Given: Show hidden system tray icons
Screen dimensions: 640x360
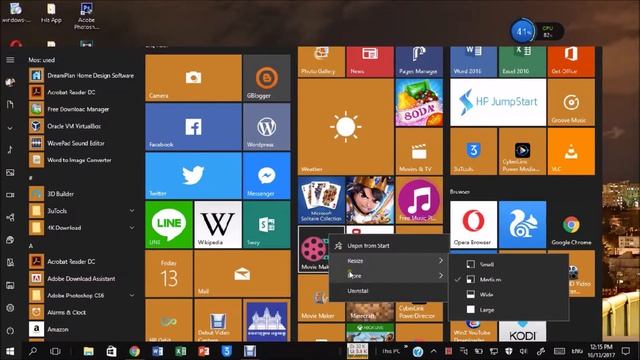Looking at the screenshot, I should [433, 351].
